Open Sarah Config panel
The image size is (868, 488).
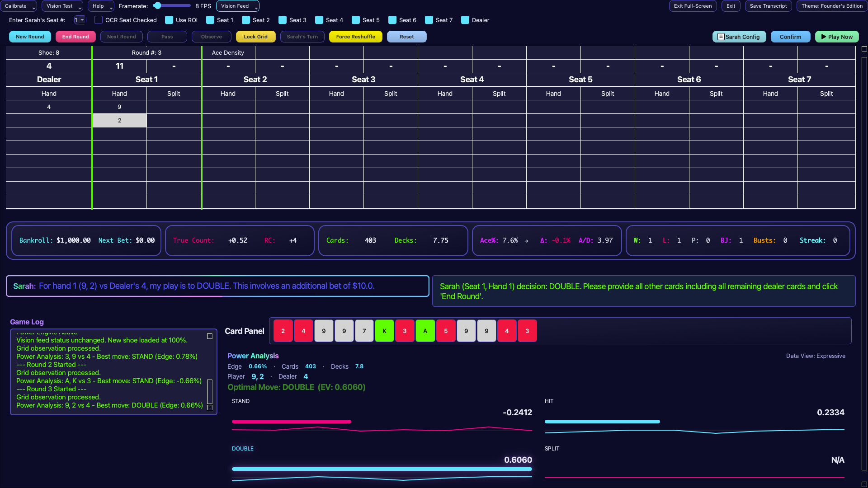[739, 37]
